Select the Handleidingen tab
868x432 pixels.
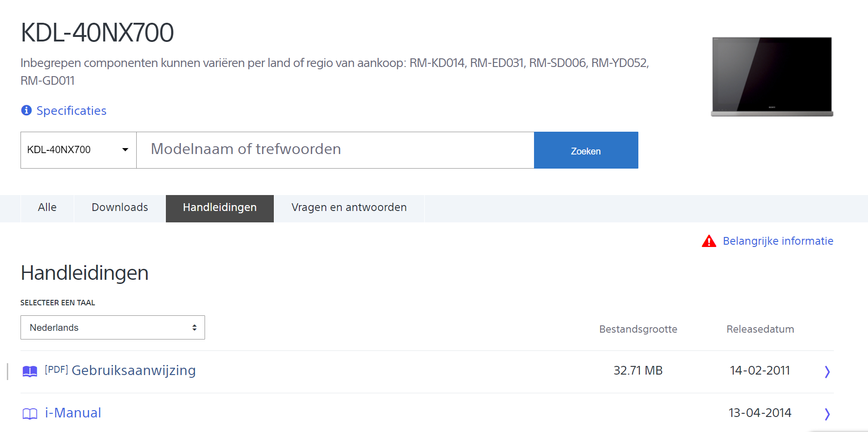[220, 208]
